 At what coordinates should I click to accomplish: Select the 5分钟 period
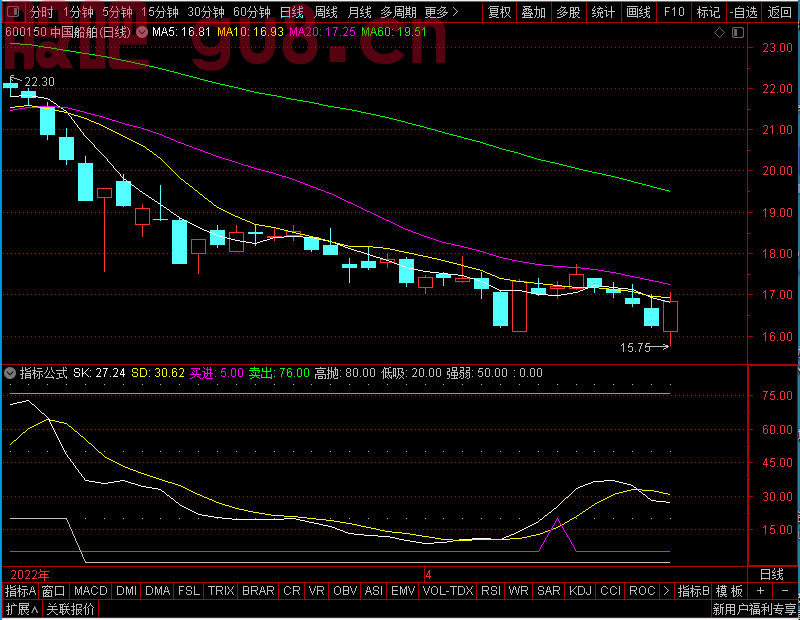(x=117, y=12)
